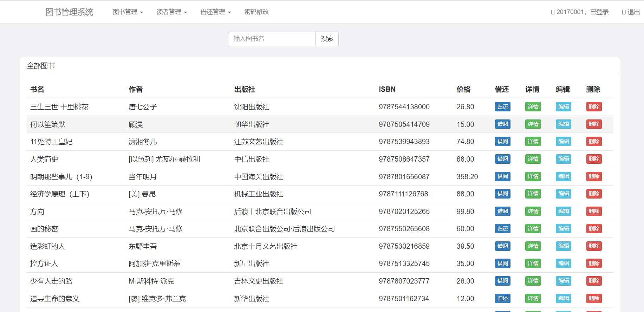Click the 图书管理系统 brand link
Image resolution: width=644 pixels, height=312 pixels.
(x=69, y=12)
